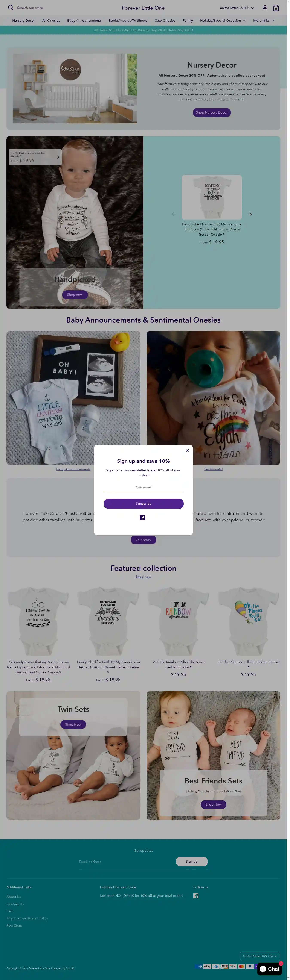This screenshot has width=290, height=980.
Task: Open the shopping bag cart icon
Action: pos(276,8)
